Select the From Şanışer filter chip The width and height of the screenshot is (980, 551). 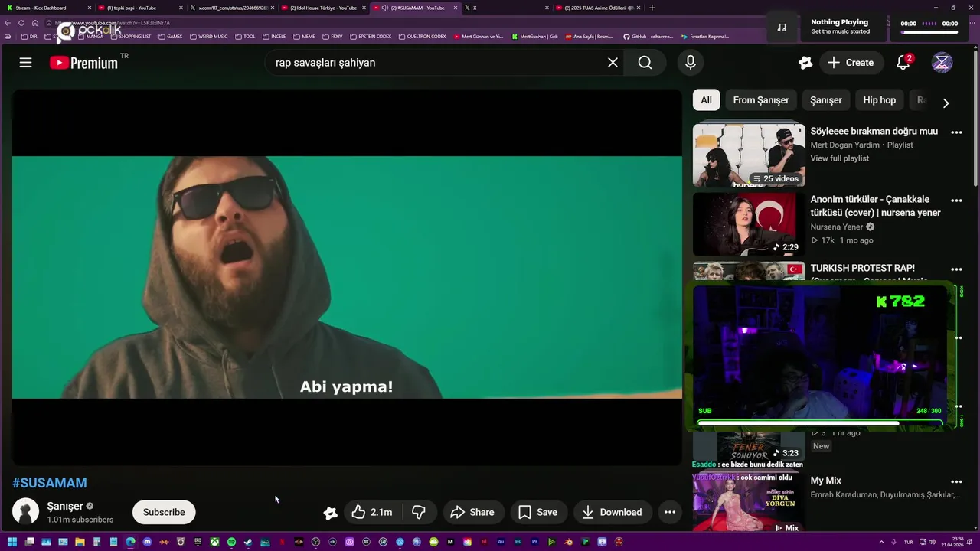(x=761, y=100)
